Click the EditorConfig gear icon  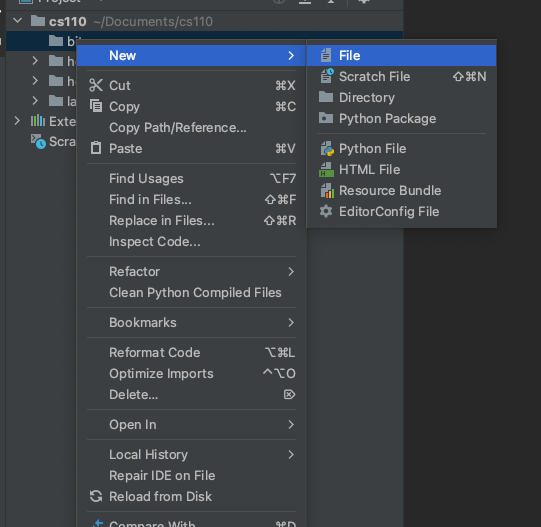coord(326,212)
